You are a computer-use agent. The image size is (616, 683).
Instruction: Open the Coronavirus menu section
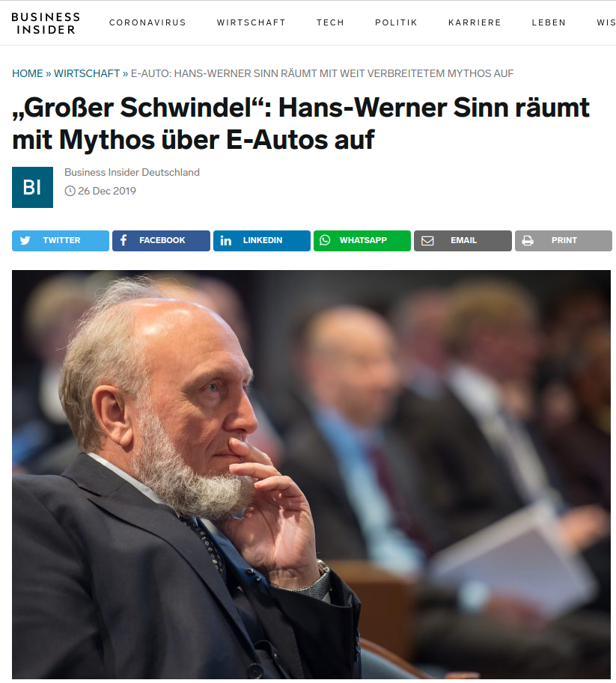tap(147, 22)
